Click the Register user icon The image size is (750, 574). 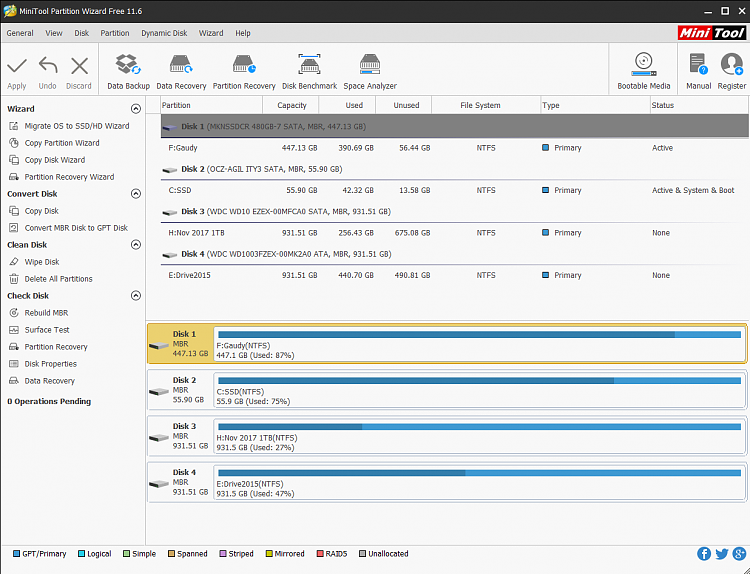[732, 70]
